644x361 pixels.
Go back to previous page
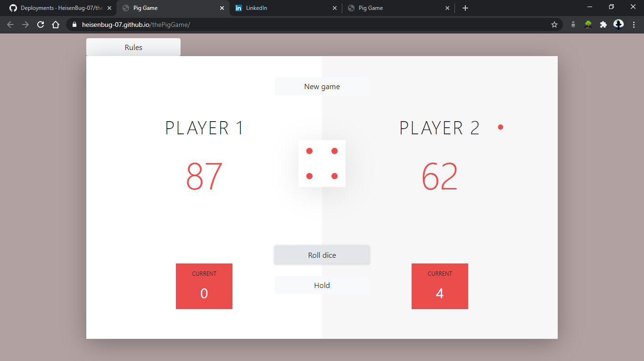10,25
